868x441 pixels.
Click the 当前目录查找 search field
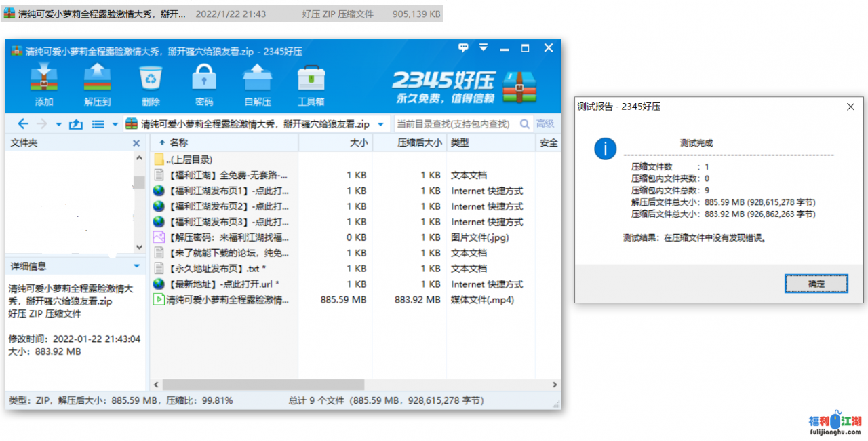click(x=454, y=124)
